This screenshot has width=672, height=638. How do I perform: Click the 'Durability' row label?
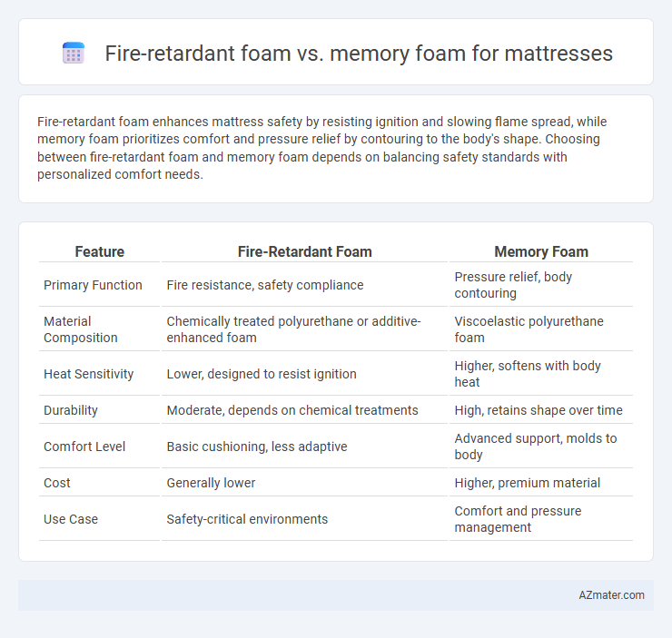(71, 410)
